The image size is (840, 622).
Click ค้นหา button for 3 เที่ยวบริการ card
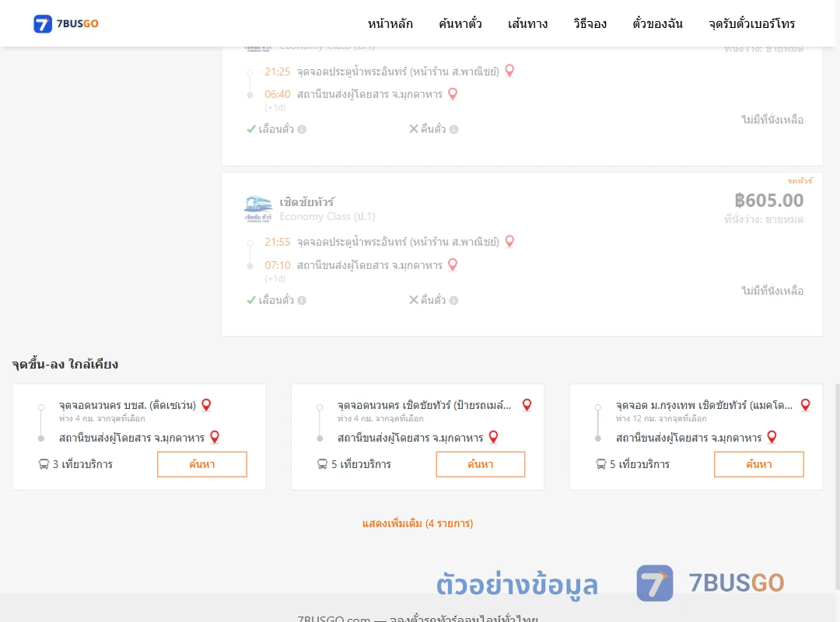click(x=202, y=464)
